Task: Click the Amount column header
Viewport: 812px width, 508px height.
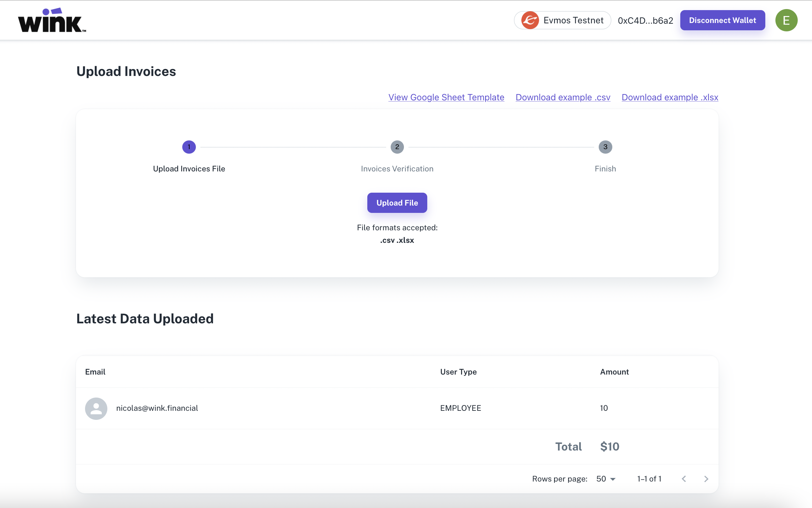Action: pyautogui.click(x=614, y=372)
